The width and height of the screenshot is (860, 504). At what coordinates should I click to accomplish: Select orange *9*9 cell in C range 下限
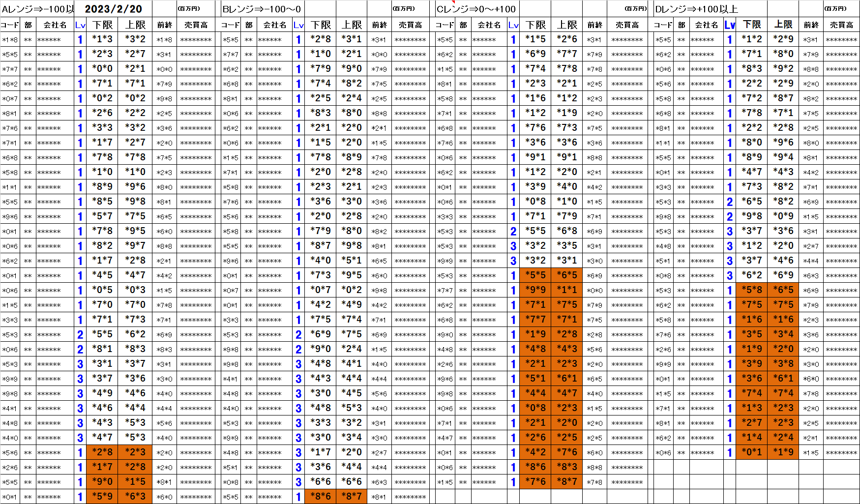pyautogui.click(x=535, y=290)
